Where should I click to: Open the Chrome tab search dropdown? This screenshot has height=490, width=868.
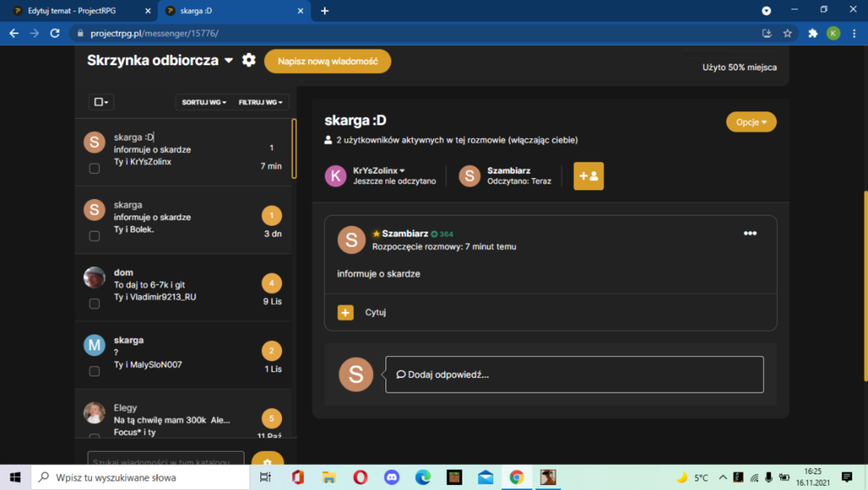766,10
